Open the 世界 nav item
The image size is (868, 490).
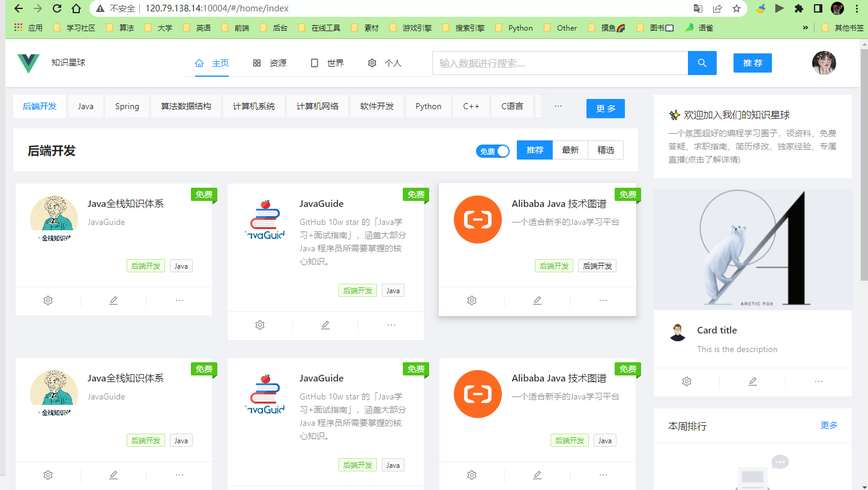click(x=327, y=63)
